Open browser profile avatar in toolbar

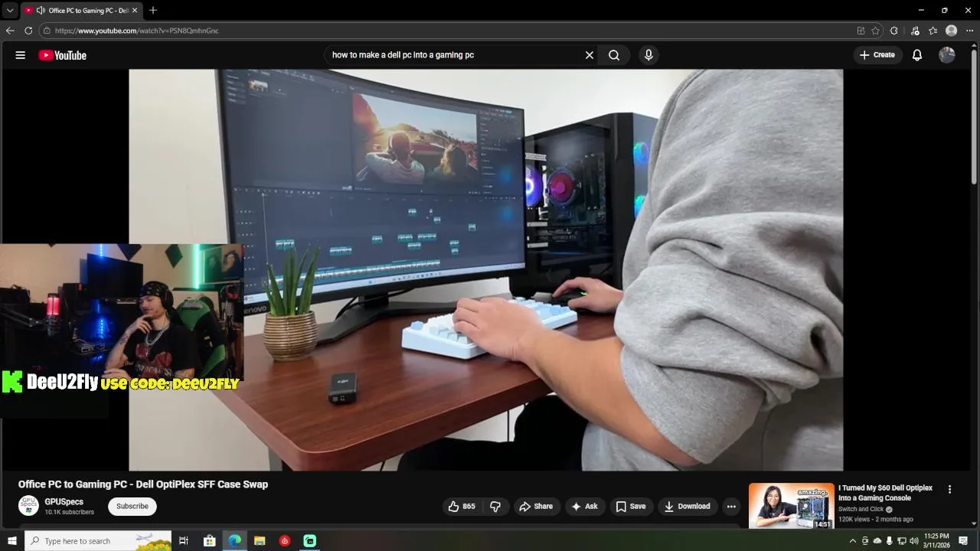(952, 31)
